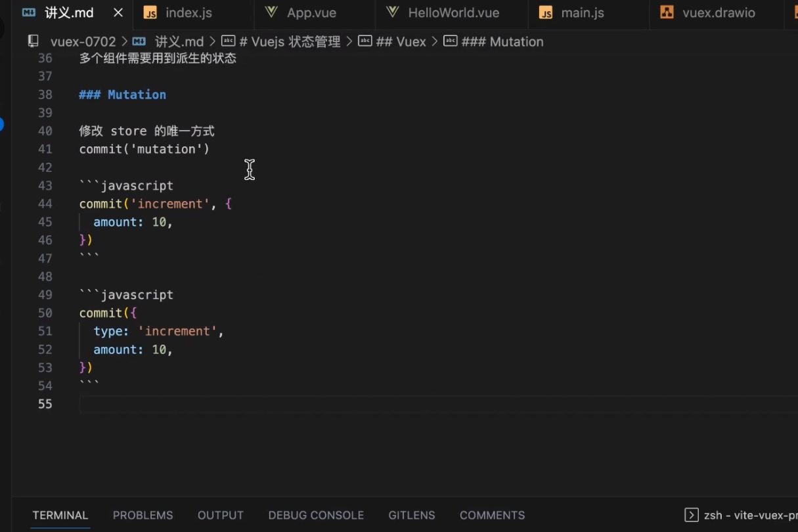Click the Vue logo icon on HelloWorld.vue tab
This screenshot has height=532, width=798.
(393, 12)
